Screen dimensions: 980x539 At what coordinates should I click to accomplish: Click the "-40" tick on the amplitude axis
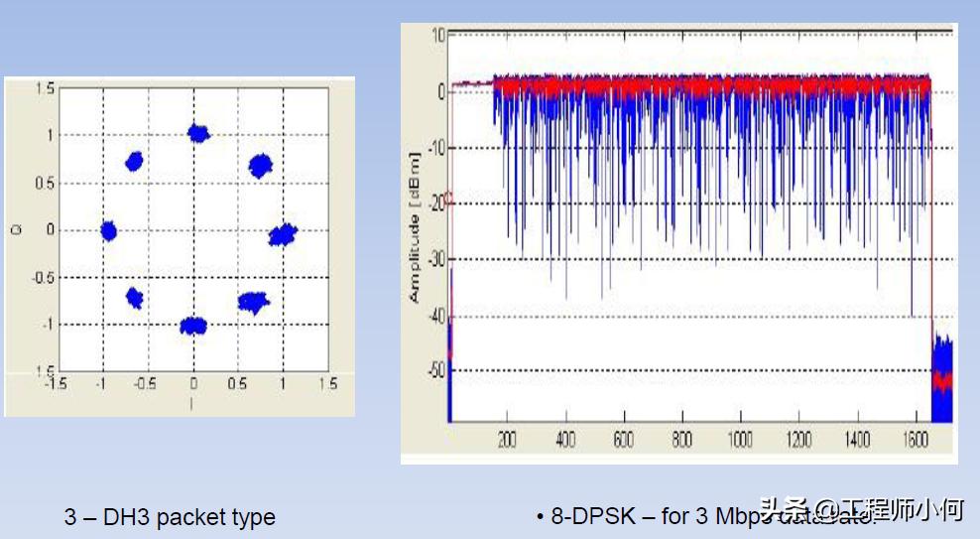(x=435, y=316)
